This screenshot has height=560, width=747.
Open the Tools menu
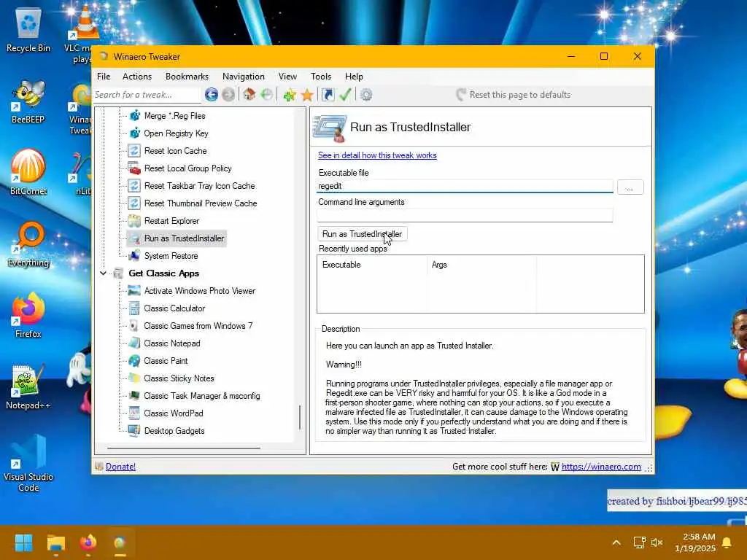click(x=321, y=77)
